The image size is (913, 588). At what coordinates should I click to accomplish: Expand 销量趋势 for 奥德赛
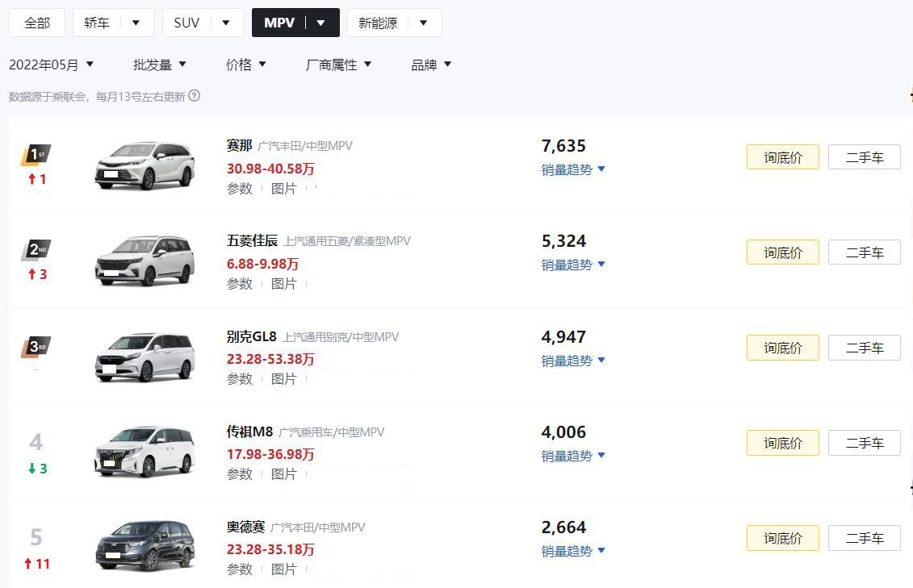click(573, 551)
